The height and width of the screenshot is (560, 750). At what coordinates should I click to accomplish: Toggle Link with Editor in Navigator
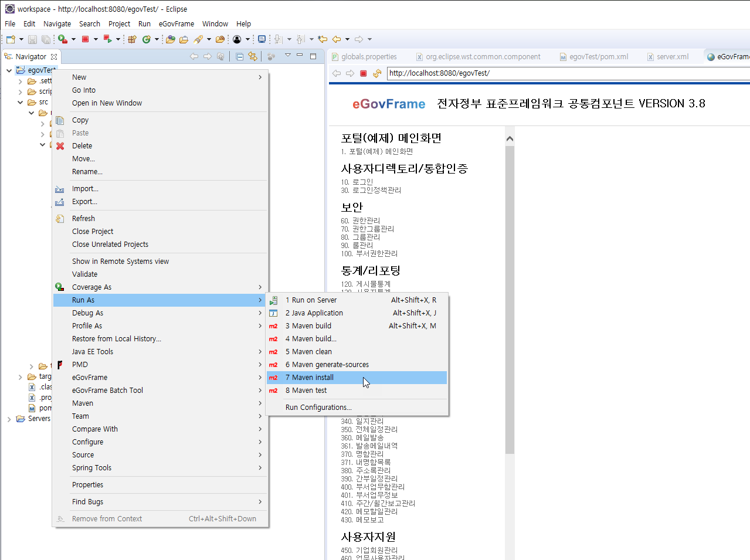pos(253,56)
